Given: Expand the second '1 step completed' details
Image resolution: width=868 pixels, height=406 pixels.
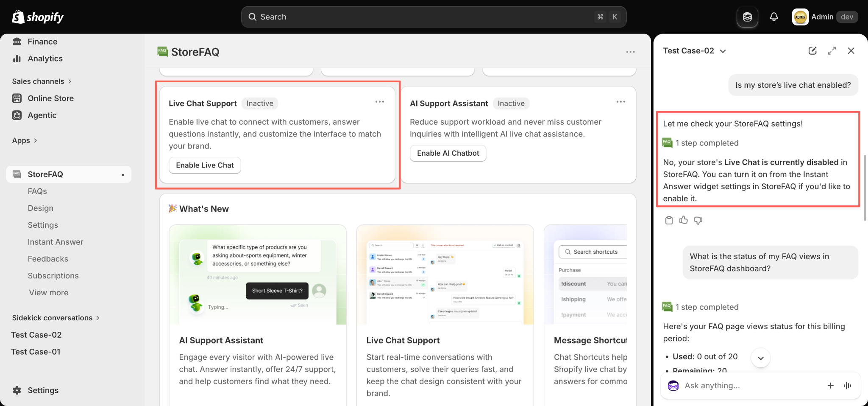Looking at the screenshot, I should point(701,307).
